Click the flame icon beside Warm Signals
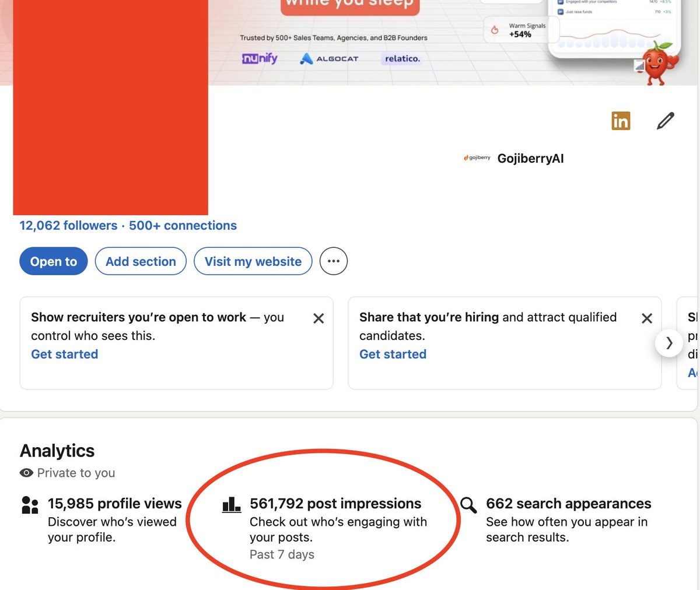The height and width of the screenshot is (590, 700). (495, 30)
